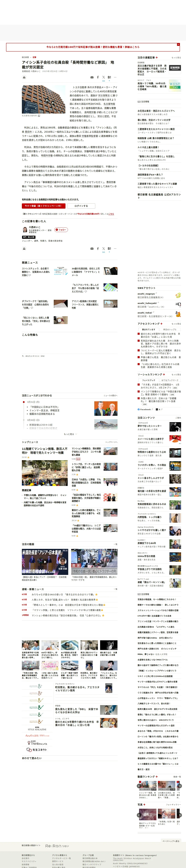Open もっと見る beside 注目の連載記事

176,58
